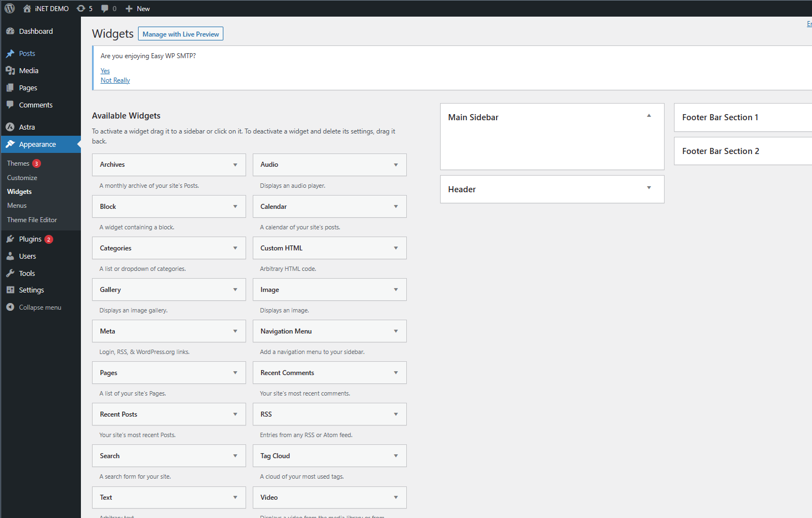Click the plus icon next to New
This screenshot has height=518, width=812.
129,8
